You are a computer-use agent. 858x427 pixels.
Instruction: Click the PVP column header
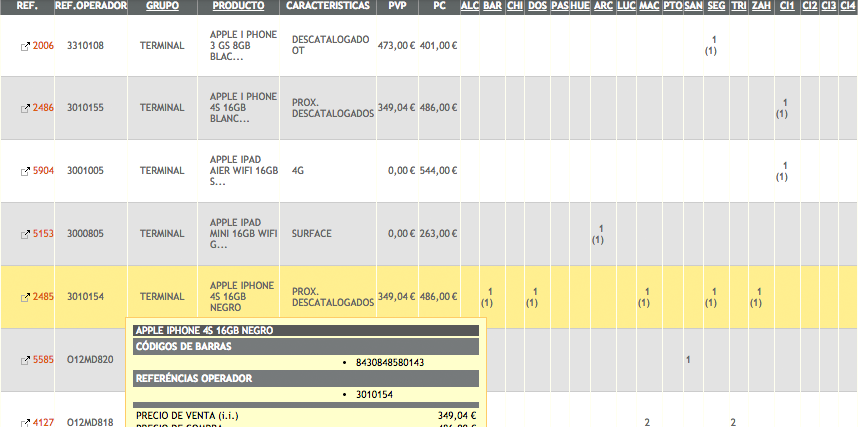click(x=398, y=6)
